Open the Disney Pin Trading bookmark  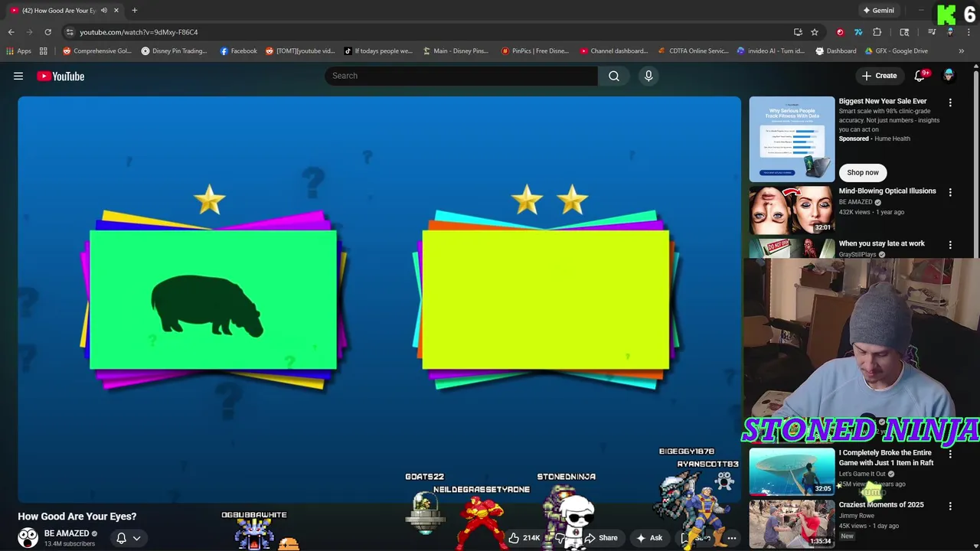pos(175,51)
